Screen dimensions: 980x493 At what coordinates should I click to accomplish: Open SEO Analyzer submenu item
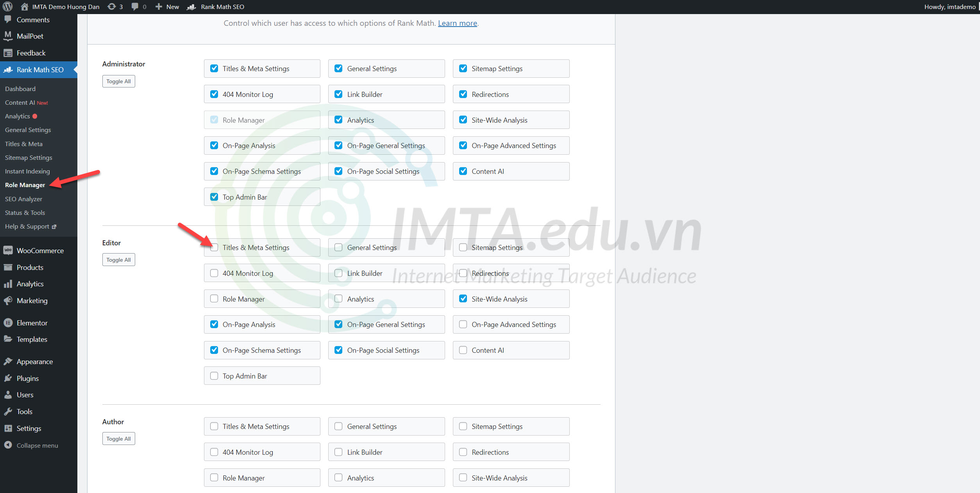[23, 199]
